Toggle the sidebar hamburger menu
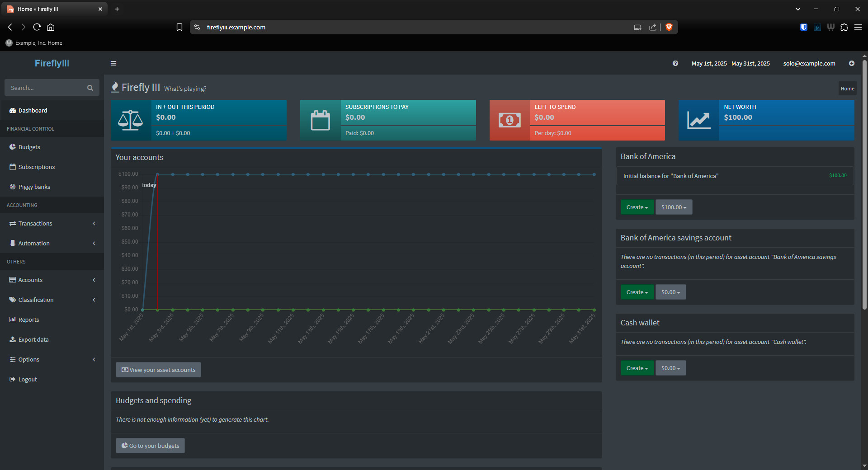The width and height of the screenshot is (868, 470). (x=113, y=63)
